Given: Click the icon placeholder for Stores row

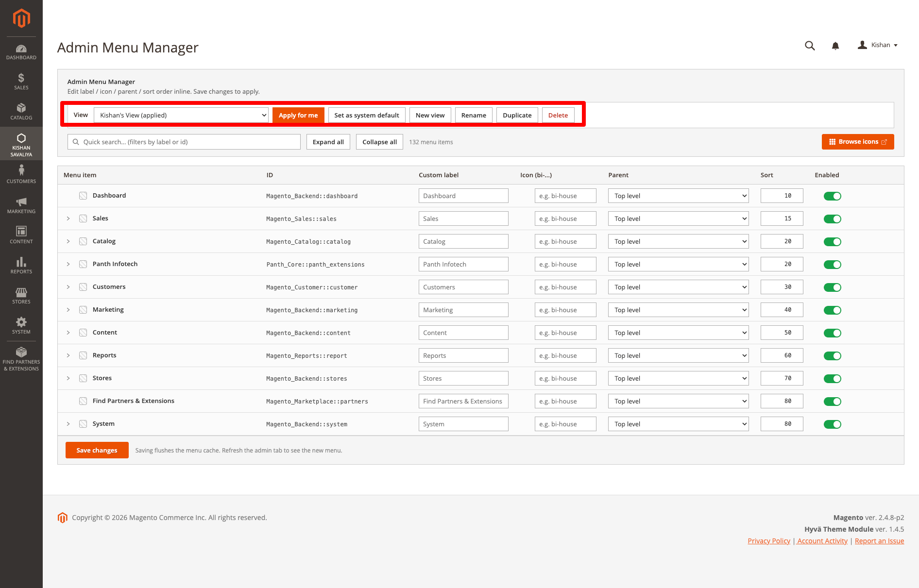Looking at the screenshot, I should pyautogui.click(x=83, y=378).
